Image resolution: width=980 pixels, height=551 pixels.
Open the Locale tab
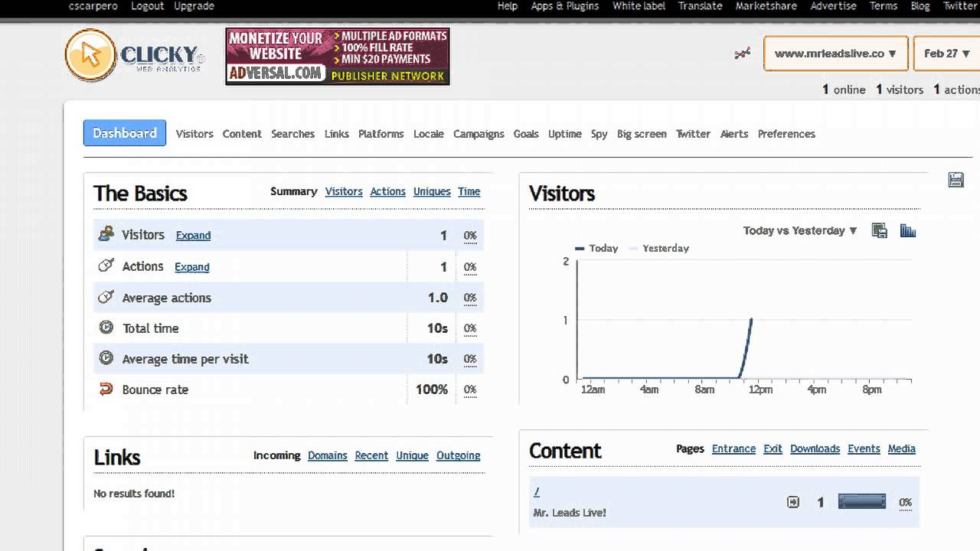(428, 134)
